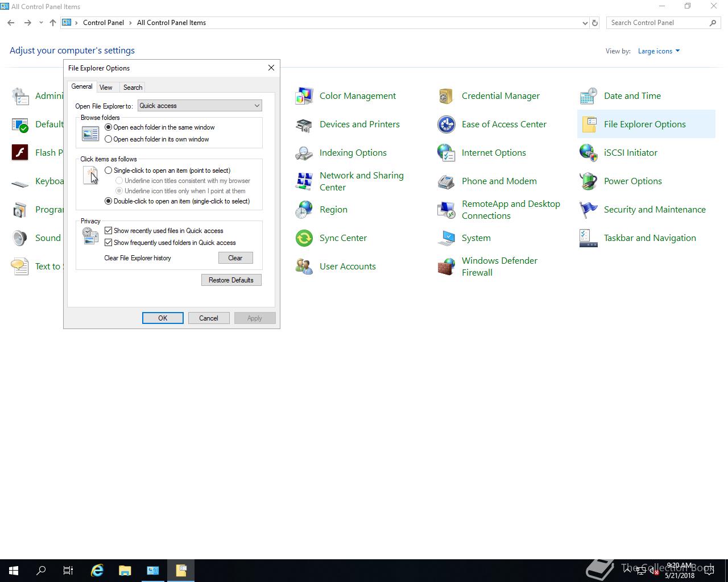Click the Windows Start button
The width and height of the screenshot is (728, 582).
pyautogui.click(x=14, y=571)
